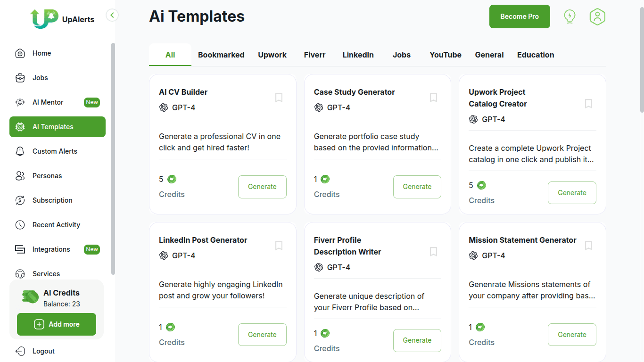Open Jobs in the sidebar
Viewport: 644px width, 362px height.
click(40, 78)
